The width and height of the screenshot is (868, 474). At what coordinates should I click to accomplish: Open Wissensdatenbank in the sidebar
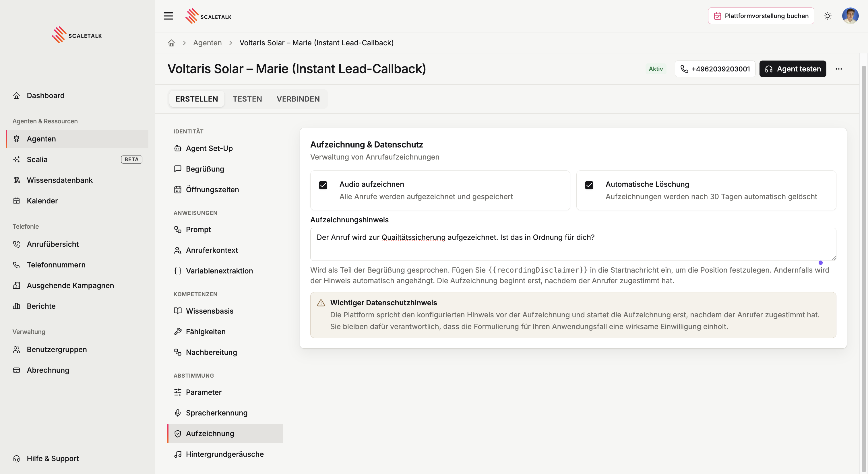[77, 180]
